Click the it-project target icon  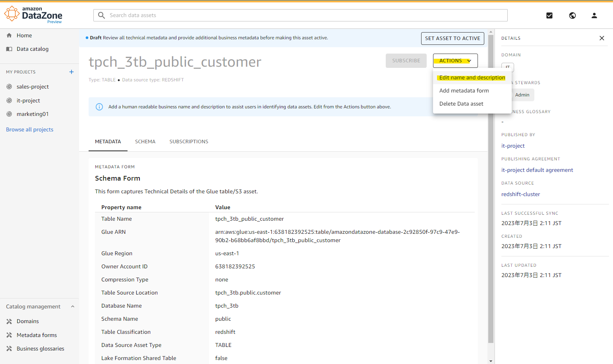point(9,100)
